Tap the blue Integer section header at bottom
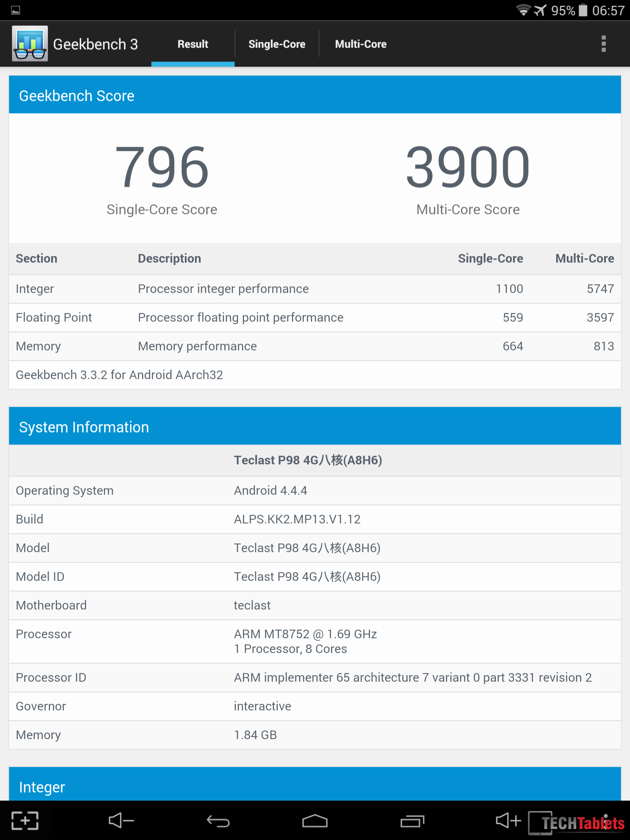This screenshot has width=630, height=840. [315, 784]
